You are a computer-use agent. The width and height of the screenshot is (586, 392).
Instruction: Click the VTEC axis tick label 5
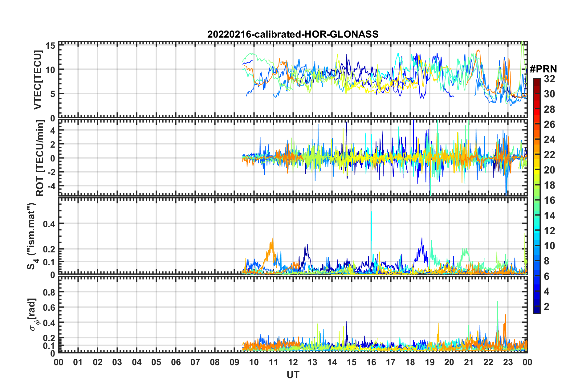click(x=53, y=94)
